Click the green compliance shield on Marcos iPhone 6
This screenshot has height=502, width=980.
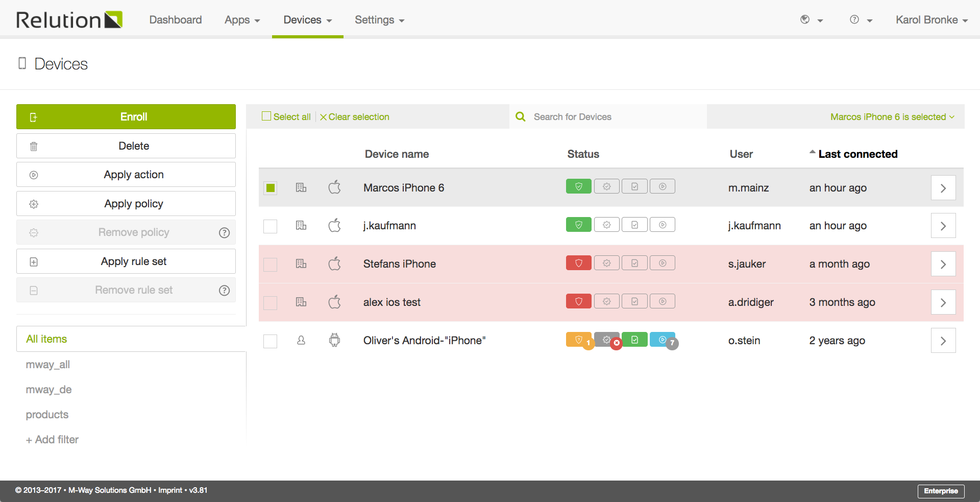(x=578, y=186)
